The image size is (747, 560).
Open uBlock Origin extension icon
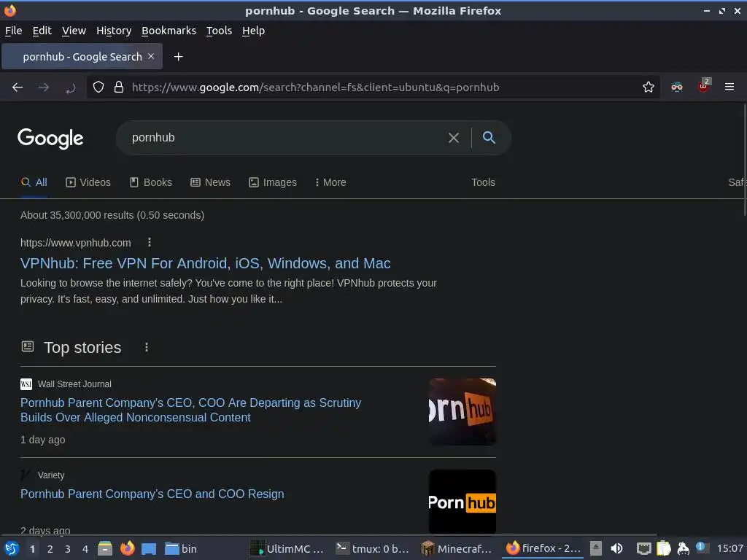[703, 86]
